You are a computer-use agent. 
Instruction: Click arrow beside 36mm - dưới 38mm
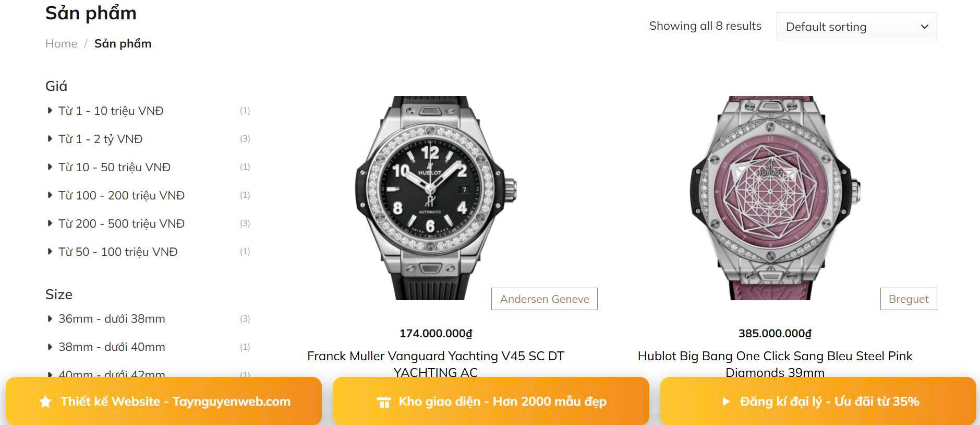click(50, 318)
